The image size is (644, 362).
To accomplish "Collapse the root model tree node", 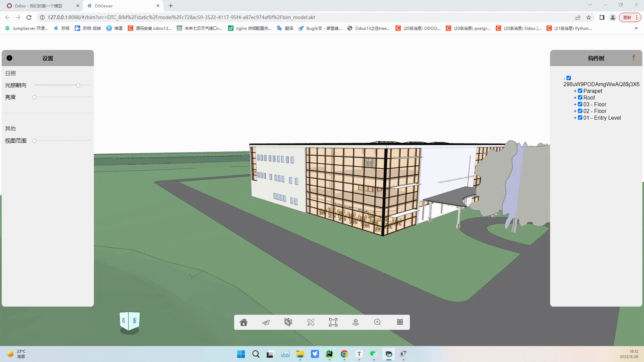I will click(x=564, y=78).
